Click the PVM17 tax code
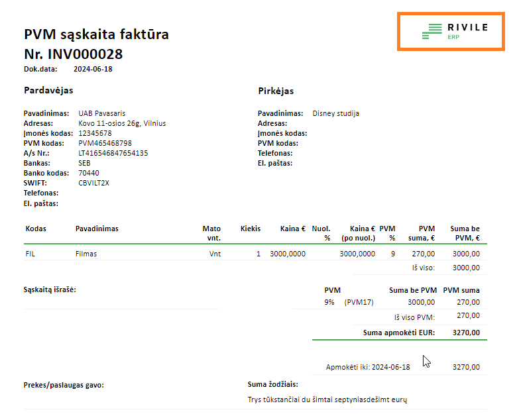Viewport: 519px width, 420px height. click(x=359, y=302)
